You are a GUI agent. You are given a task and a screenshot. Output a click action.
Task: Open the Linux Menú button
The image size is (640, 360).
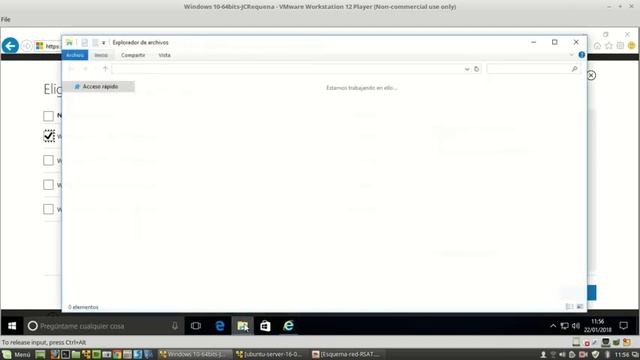16,354
